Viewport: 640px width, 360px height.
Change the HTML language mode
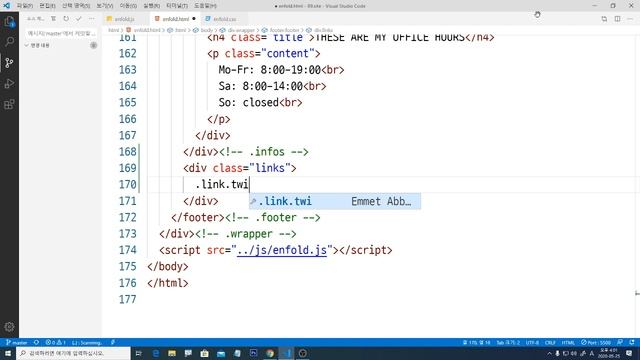pos(568,342)
